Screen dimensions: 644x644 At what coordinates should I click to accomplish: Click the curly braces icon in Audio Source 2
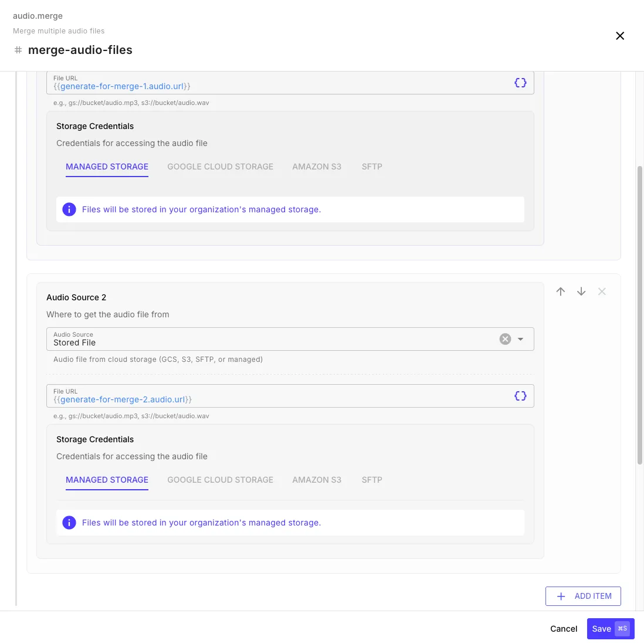pos(520,396)
